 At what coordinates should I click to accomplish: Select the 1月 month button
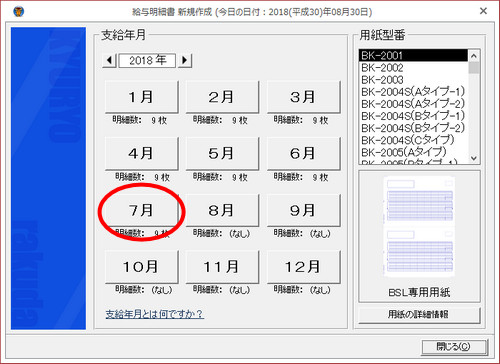[142, 97]
